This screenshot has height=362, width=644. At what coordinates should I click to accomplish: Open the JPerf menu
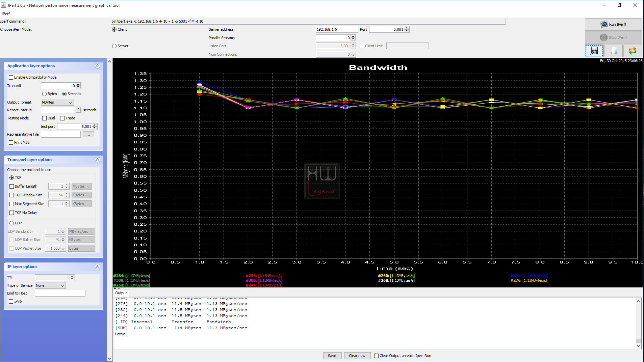click(5, 13)
